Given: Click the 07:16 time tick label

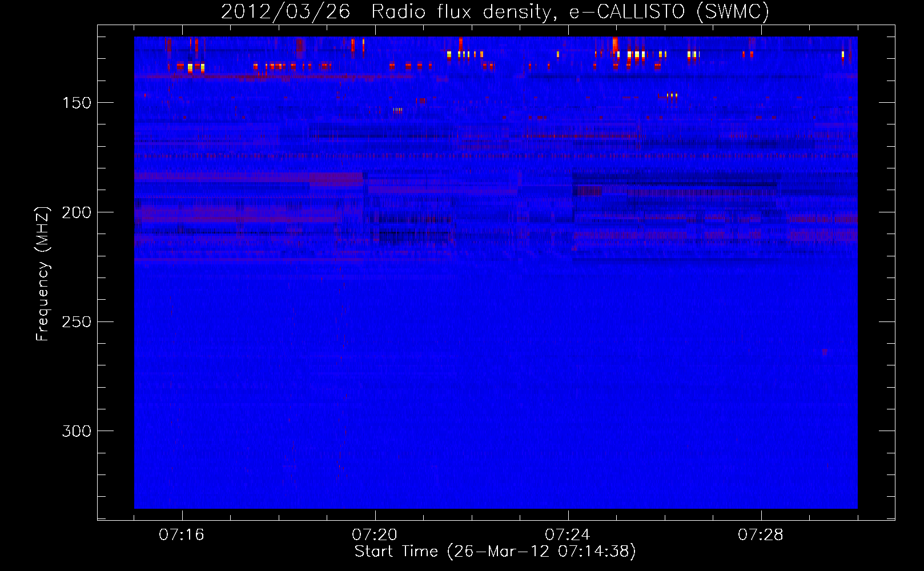Looking at the screenshot, I should [182, 535].
